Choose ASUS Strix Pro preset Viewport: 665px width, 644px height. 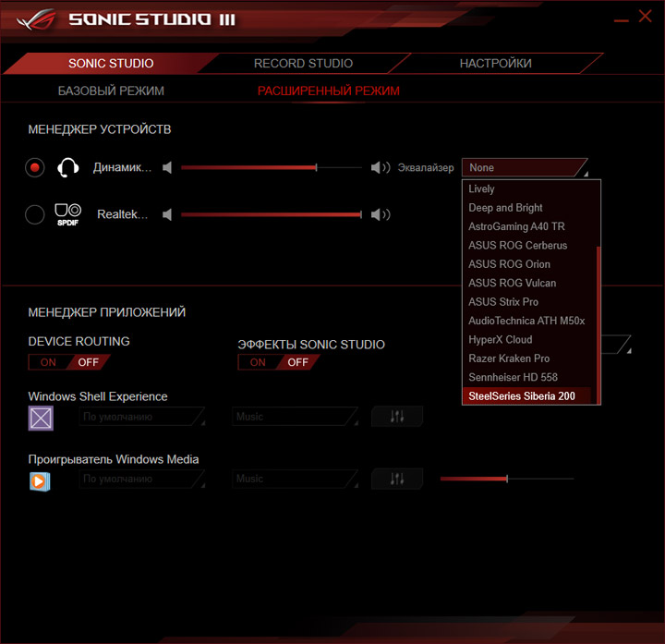pos(530,301)
